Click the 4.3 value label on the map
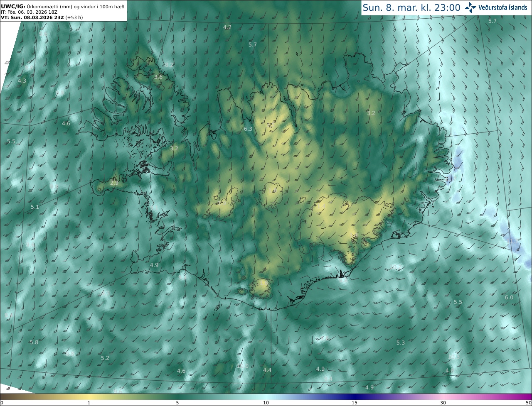This screenshot has width=532, height=406. 22,81
